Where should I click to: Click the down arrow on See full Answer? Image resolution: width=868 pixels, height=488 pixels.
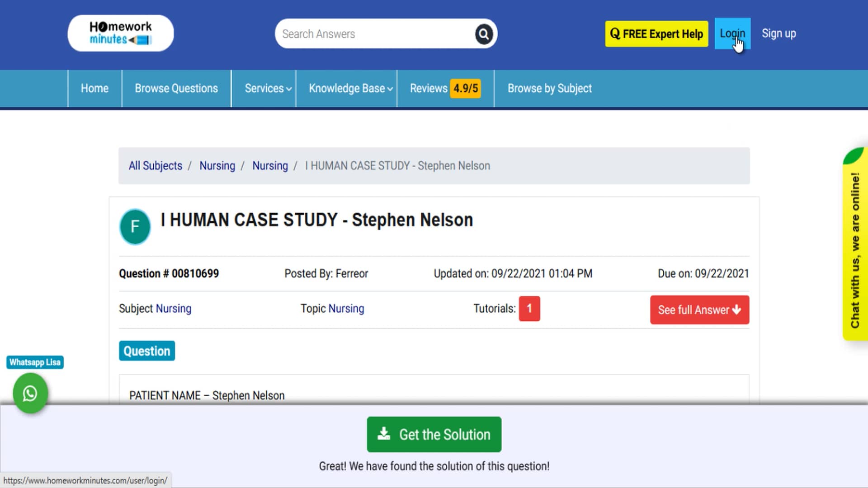737,310
